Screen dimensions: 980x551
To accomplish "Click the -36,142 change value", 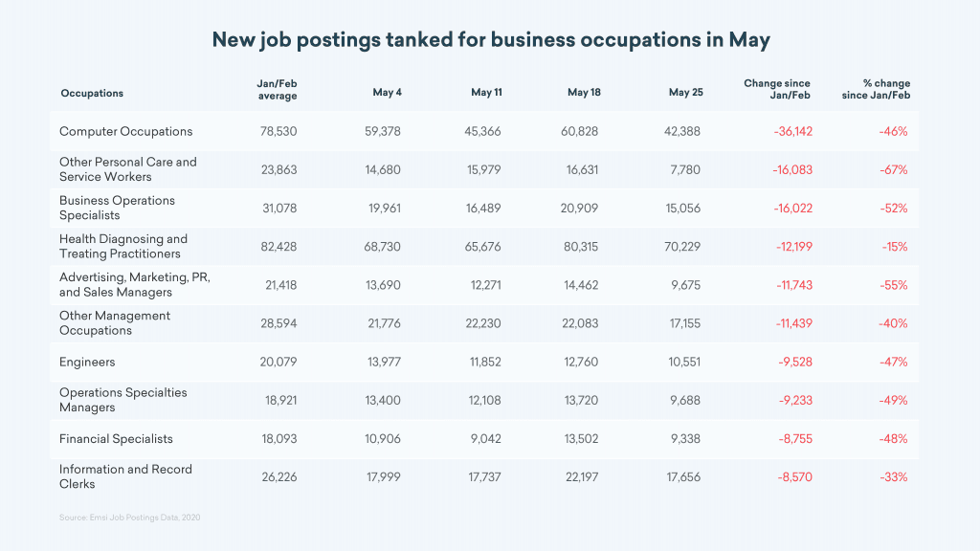I will tap(791, 131).
